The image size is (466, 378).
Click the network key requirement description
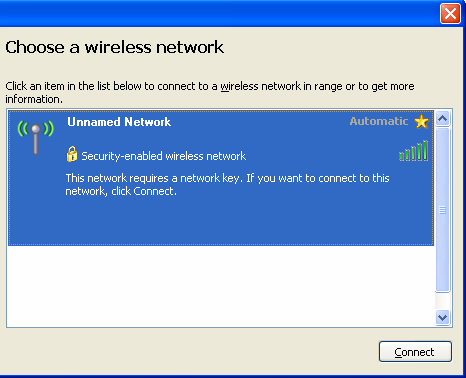click(x=227, y=185)
